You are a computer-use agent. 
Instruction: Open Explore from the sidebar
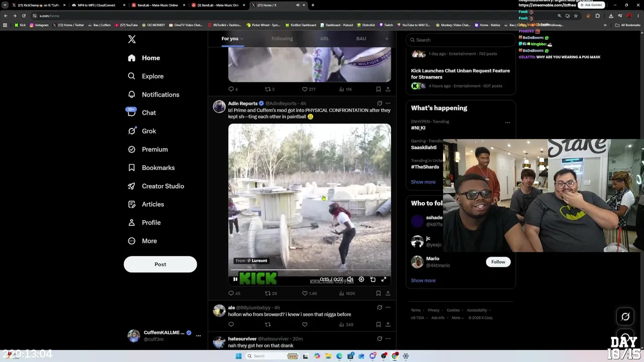coord(146,76)
